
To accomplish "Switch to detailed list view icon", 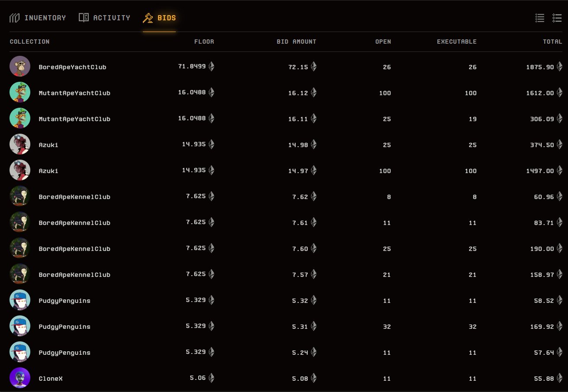I will [557, 18].
